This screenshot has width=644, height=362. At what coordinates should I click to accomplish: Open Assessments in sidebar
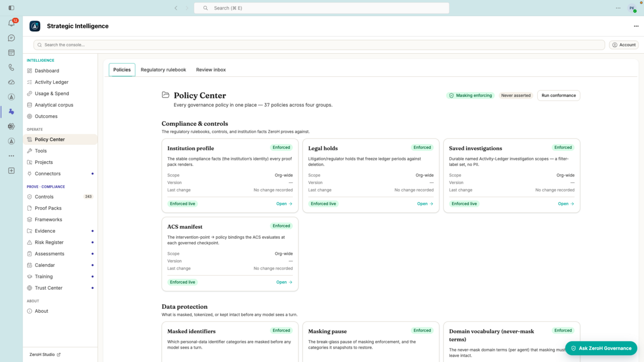coord(60,254)
